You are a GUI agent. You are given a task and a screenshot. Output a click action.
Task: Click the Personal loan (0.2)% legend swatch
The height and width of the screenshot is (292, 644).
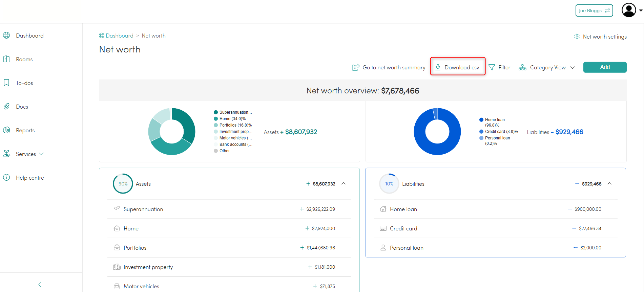tap(481, 138)
